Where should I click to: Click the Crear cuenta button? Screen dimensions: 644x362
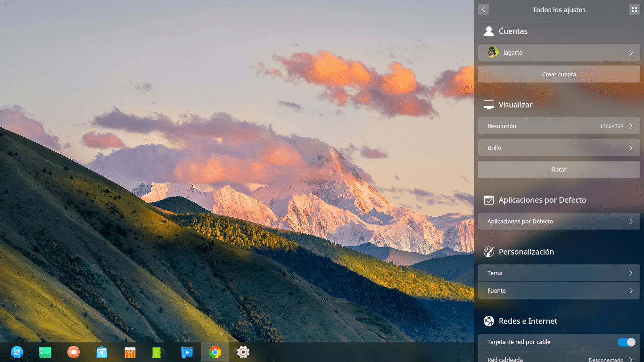tap(559, 74)
